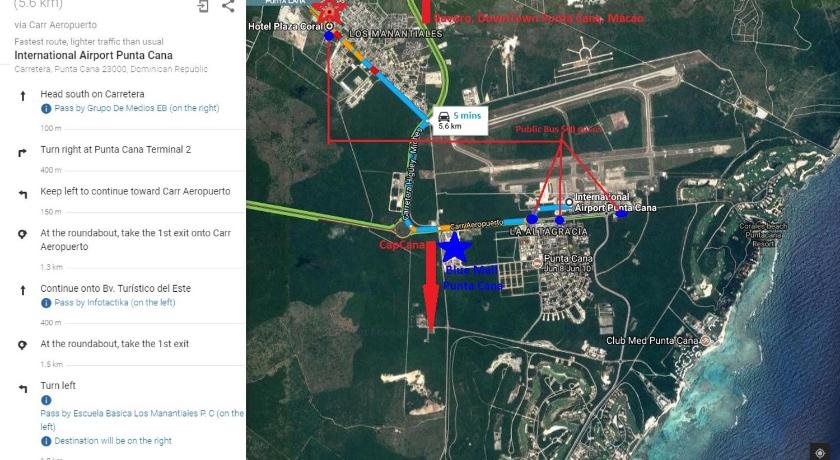
Task: Click 'Pass by Infotactika (on the left)' info
Action: click(x=115, y=303)
